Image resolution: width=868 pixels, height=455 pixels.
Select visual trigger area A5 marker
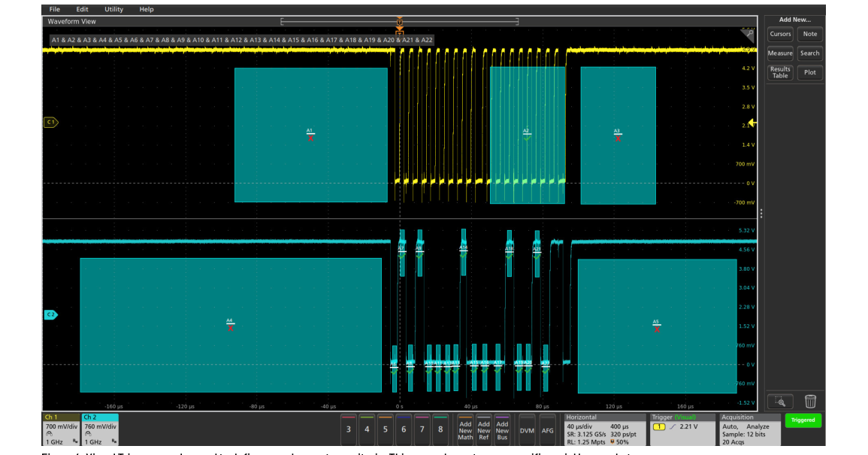[x=656, y=326]
